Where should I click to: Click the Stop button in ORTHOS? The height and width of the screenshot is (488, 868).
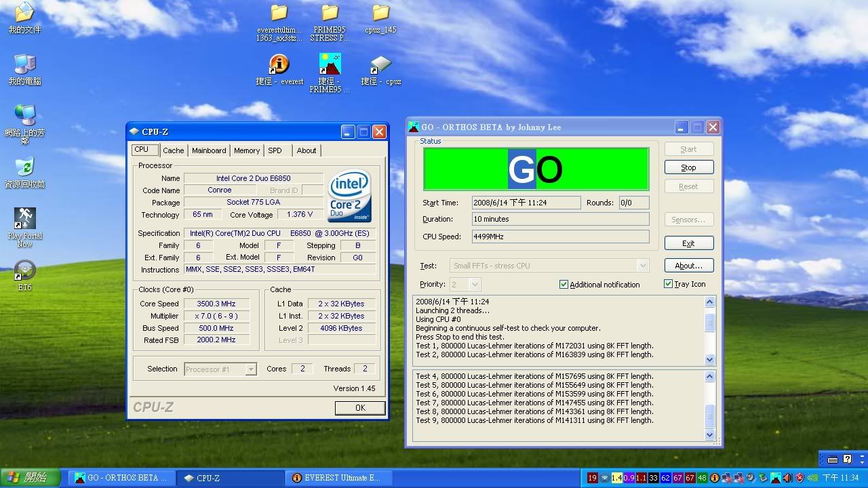click(x=688, y=167)
